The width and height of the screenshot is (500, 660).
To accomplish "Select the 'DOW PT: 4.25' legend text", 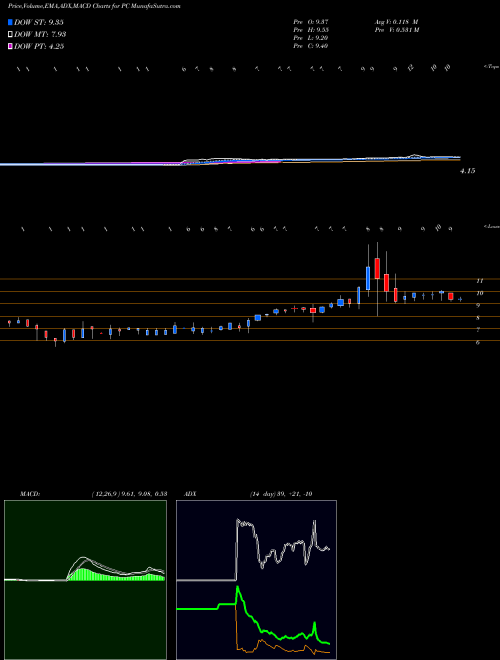I will 39,46.
